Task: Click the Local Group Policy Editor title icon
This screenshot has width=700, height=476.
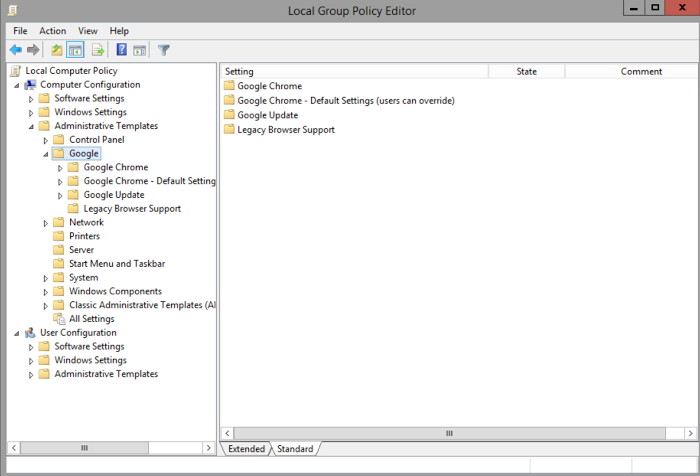Action: click(13, 10)
